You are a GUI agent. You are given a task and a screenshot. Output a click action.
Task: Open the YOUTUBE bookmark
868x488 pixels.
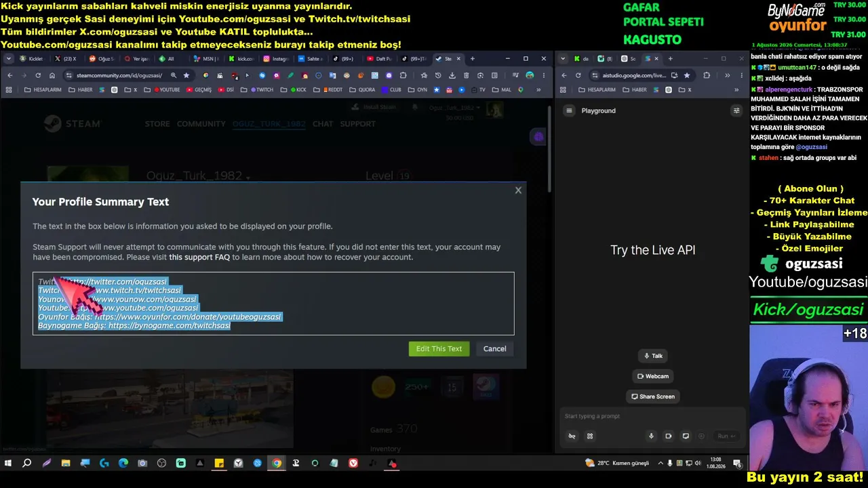[x=167, y=89]
